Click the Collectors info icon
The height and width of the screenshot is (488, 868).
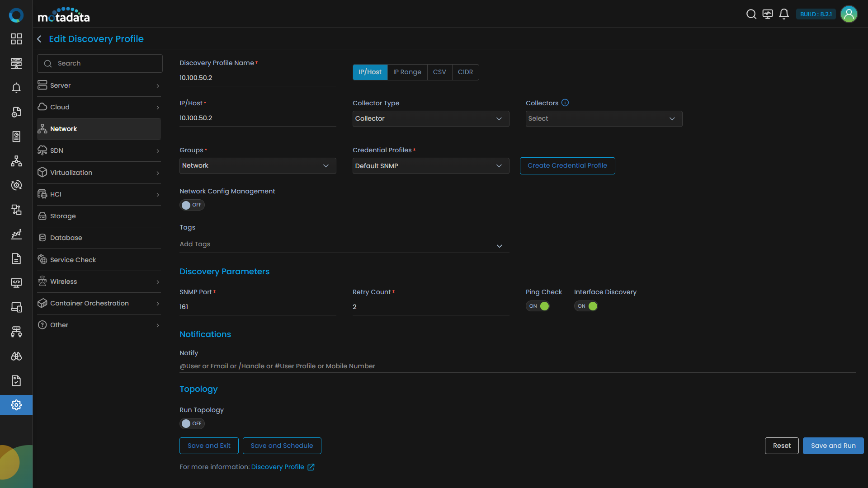click(565, 103)
